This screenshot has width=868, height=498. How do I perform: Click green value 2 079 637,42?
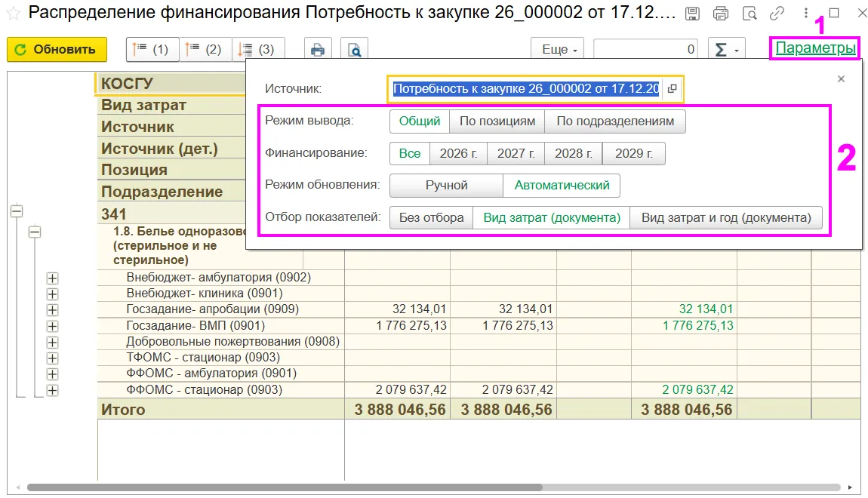point(697,390)
